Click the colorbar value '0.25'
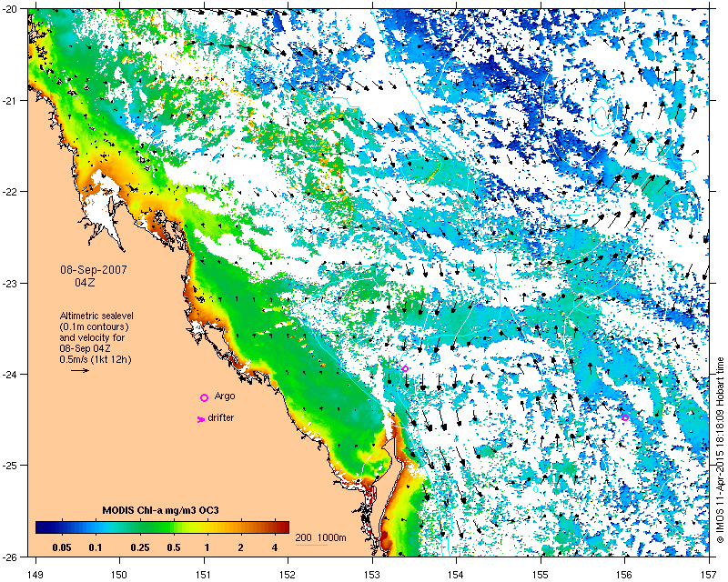 140,547
